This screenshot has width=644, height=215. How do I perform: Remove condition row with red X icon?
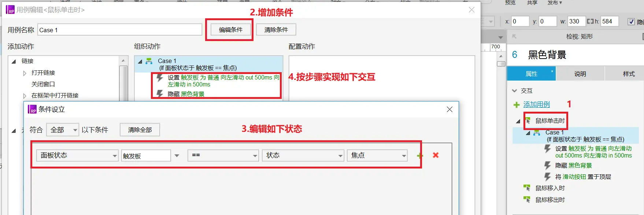coord(436,155)
